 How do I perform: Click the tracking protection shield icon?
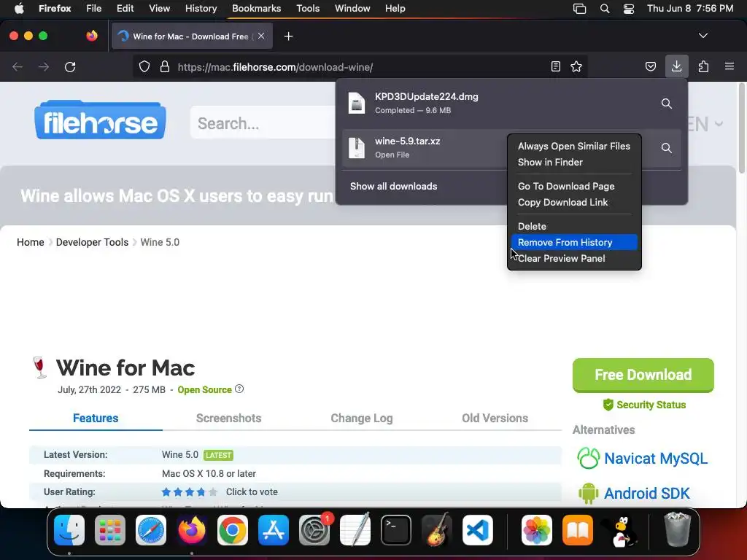click(x=144, y=66)
